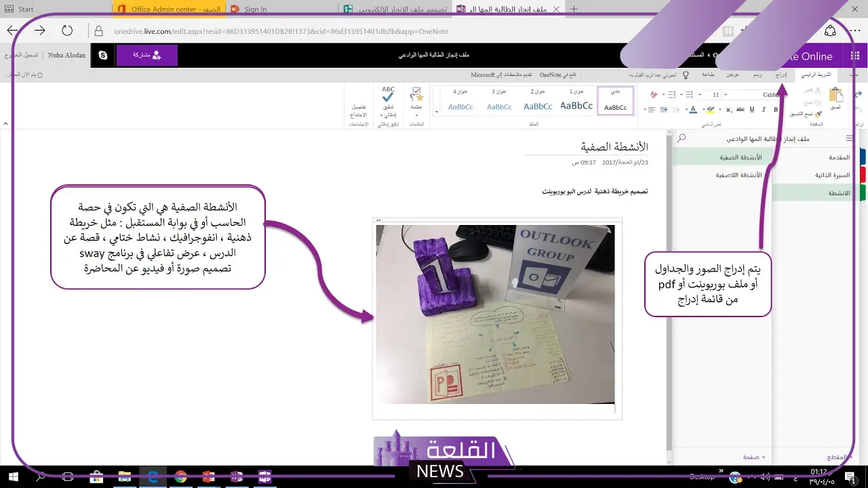Open the الأنشطة اللاصفية page
This screenshot has height=488, width=868.
click(x=722, y=175)
